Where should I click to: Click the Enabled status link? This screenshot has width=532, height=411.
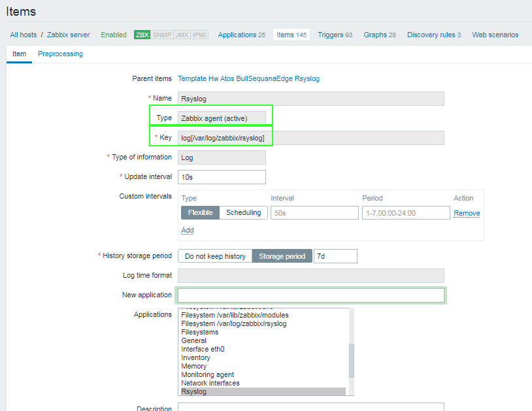pos(114,35)
